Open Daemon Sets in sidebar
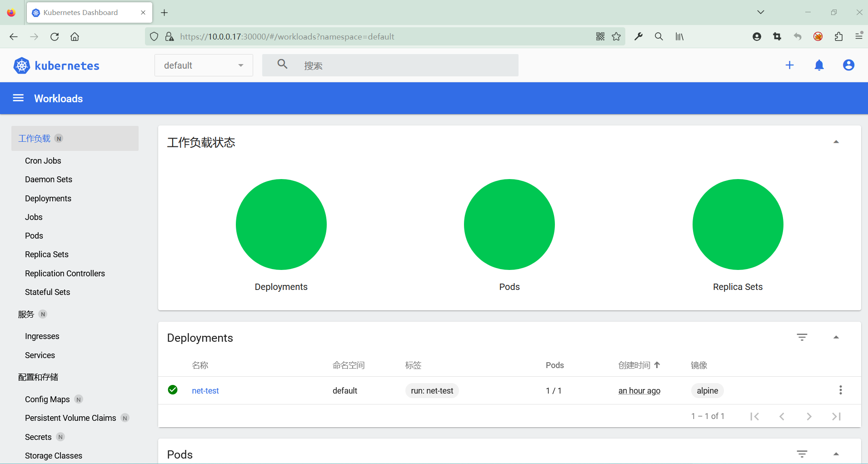Screen dimensions: 868x464 49,179
